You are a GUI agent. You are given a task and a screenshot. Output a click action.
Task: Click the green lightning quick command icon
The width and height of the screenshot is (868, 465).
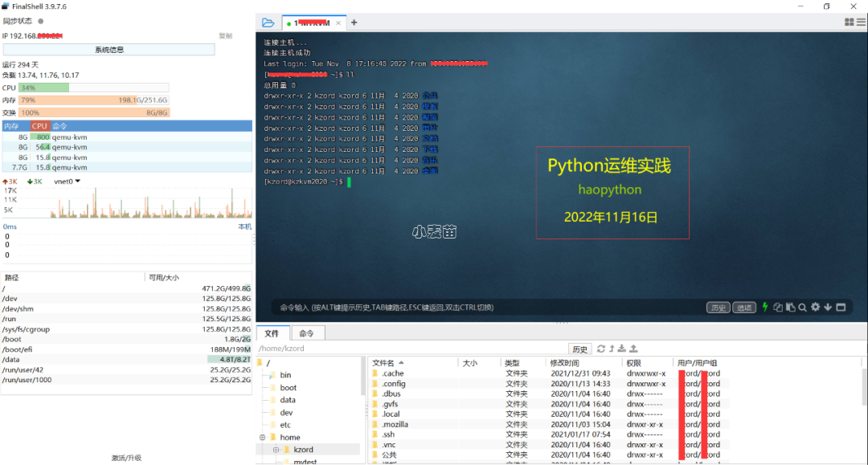(765, 307)
